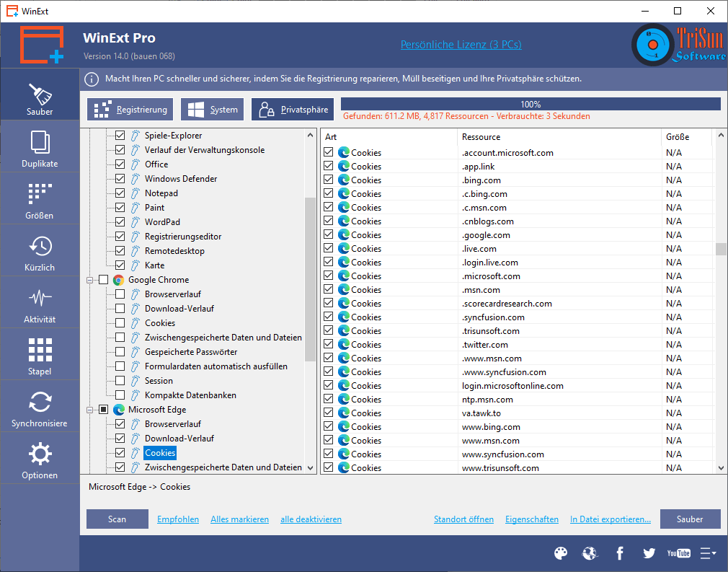Image resolution: width=728 pixels, height=572 pixels.
Task: Open the Facebook page icon
Action: click(x=619, y=553)
